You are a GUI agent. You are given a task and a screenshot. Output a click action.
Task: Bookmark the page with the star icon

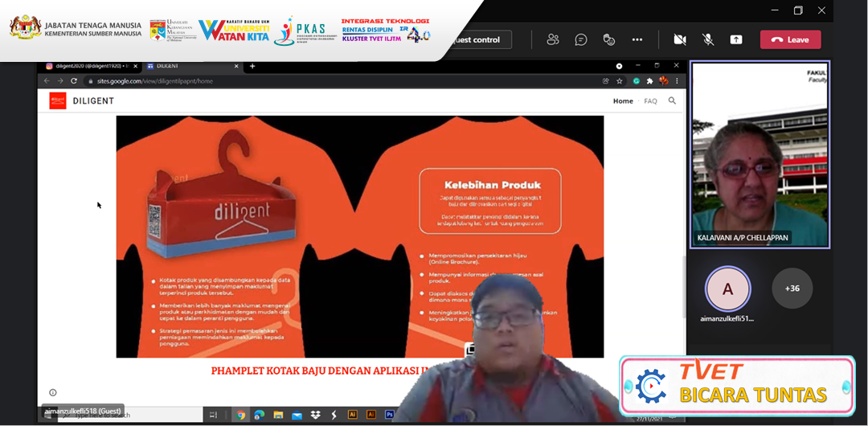coord(620,81)
